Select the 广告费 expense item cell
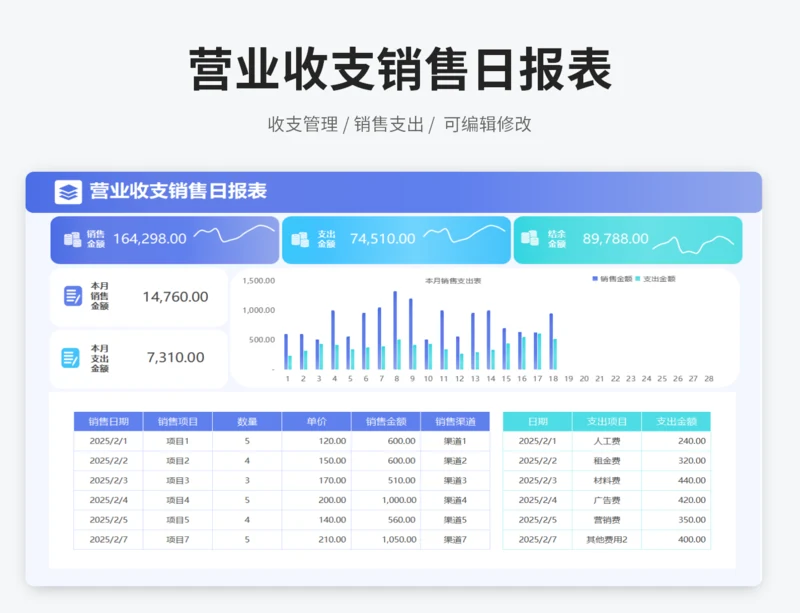Screen dimensions: 800x613 (607, 500)
